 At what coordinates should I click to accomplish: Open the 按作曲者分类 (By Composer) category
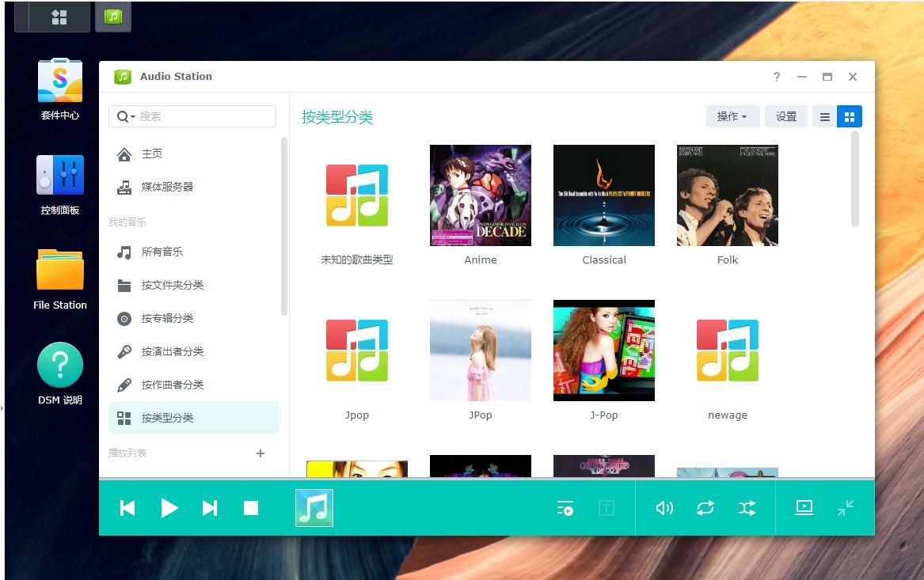pyautogui.click(x=174, y=385)
